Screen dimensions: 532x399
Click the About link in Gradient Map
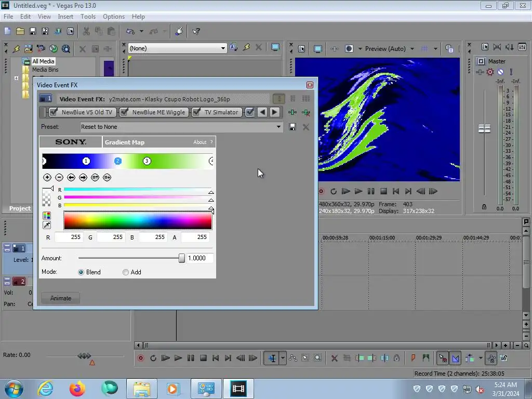(x=199, y=142)
